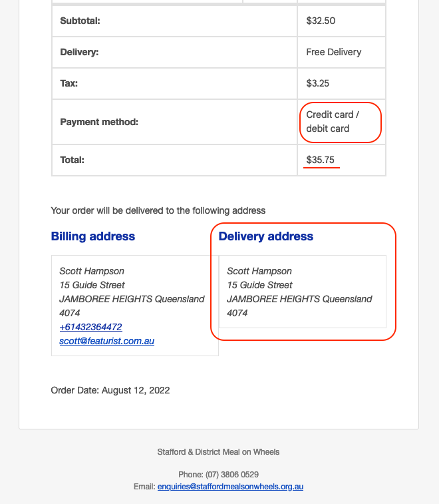This screenshot has width=439, height=504.
Task: Click Scott Hampson in the billing address box
Action: 92,271
